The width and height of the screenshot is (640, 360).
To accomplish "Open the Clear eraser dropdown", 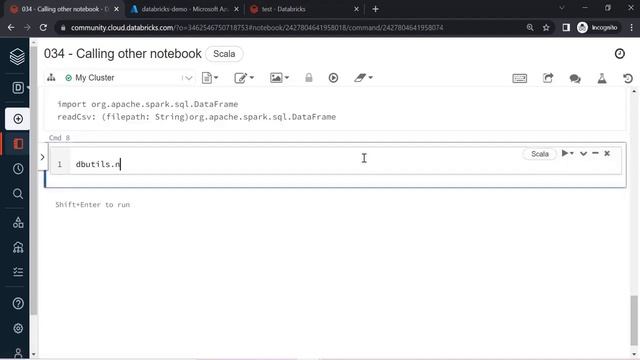I will coord(363,78).
